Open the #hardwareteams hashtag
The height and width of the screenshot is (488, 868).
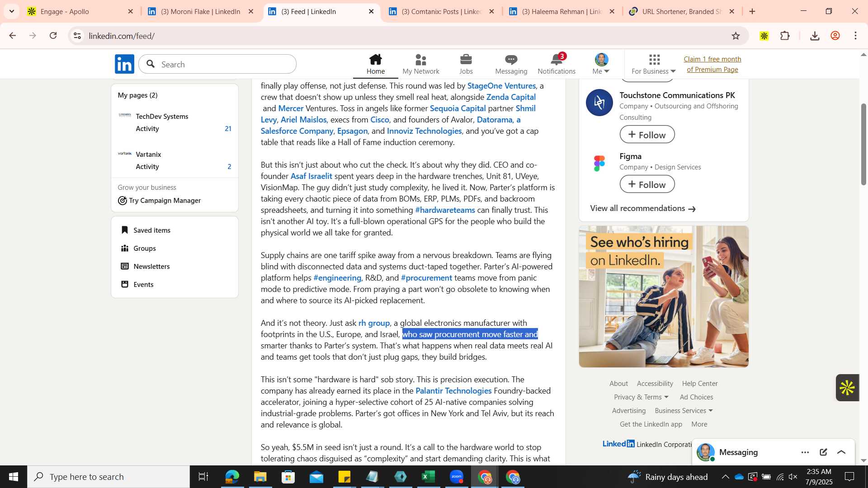(x=445, y=210)
